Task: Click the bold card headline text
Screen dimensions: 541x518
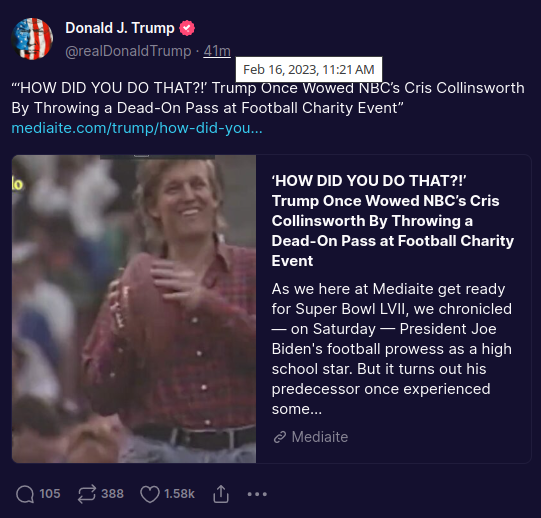Action: click(393, 221)
